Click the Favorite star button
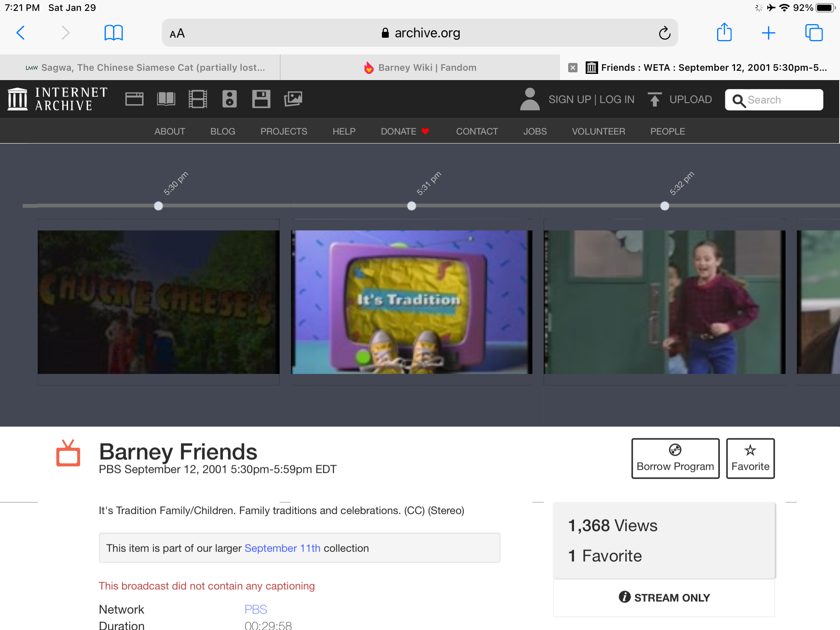Screen dimensions: 840x630 [750, 458]
